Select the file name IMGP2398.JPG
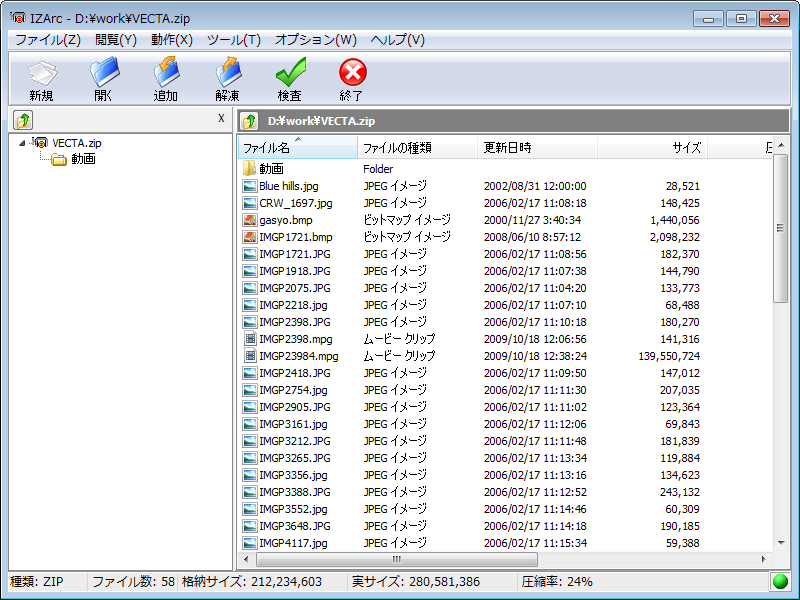The height and width of the screenshot is (600, 800). [294, 322]
